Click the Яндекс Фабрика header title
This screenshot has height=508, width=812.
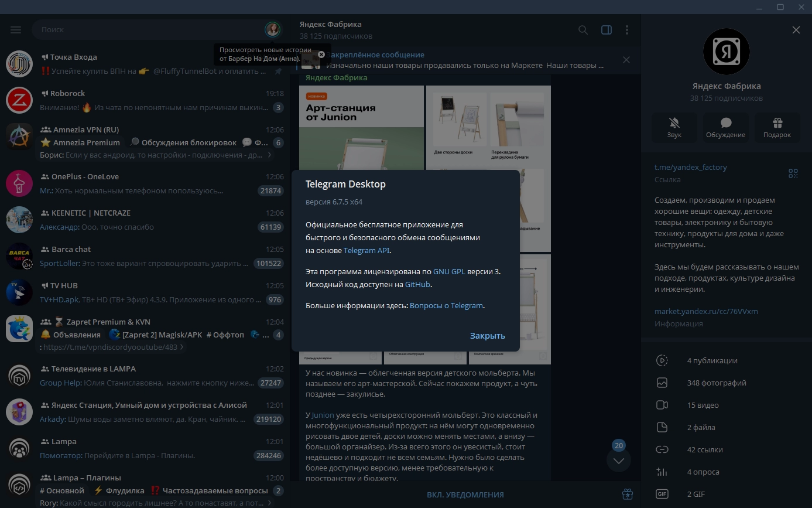[x=331, y=24]
